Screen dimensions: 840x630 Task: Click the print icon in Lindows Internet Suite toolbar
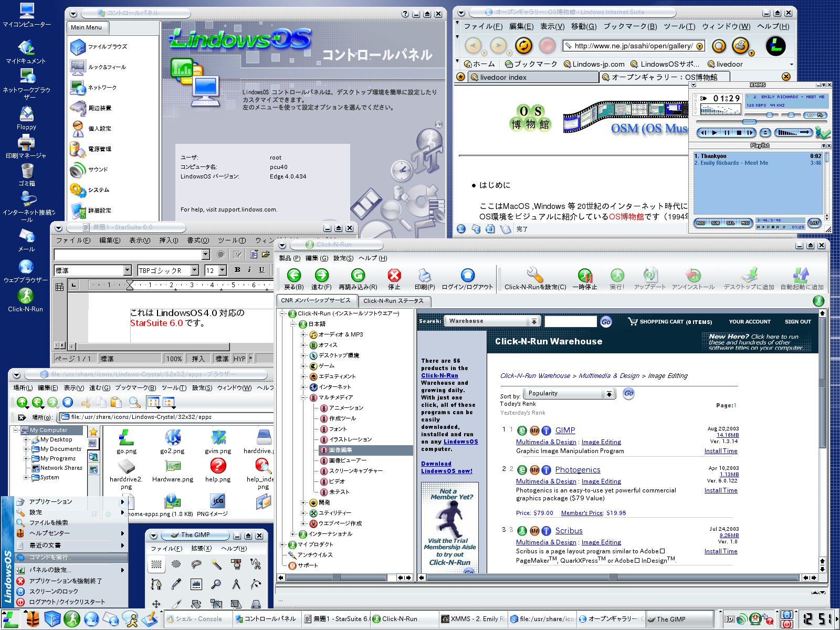coord(741,45)
